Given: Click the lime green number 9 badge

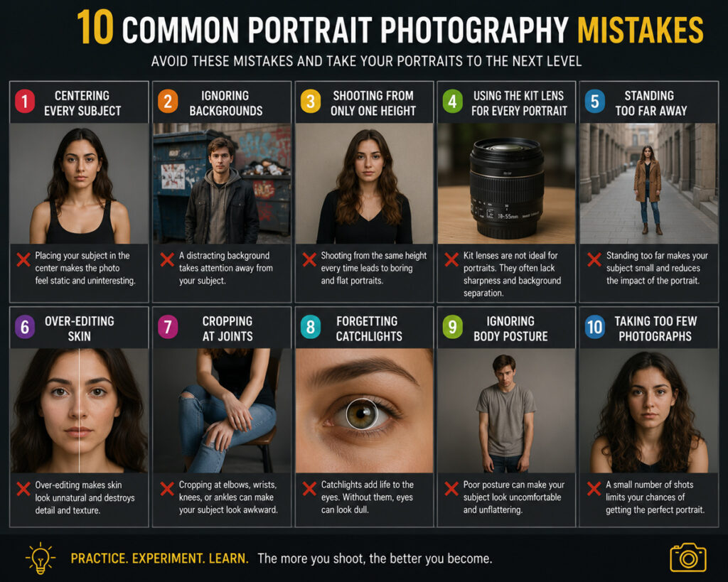Looking at the screenshot, I should [453, 327].
